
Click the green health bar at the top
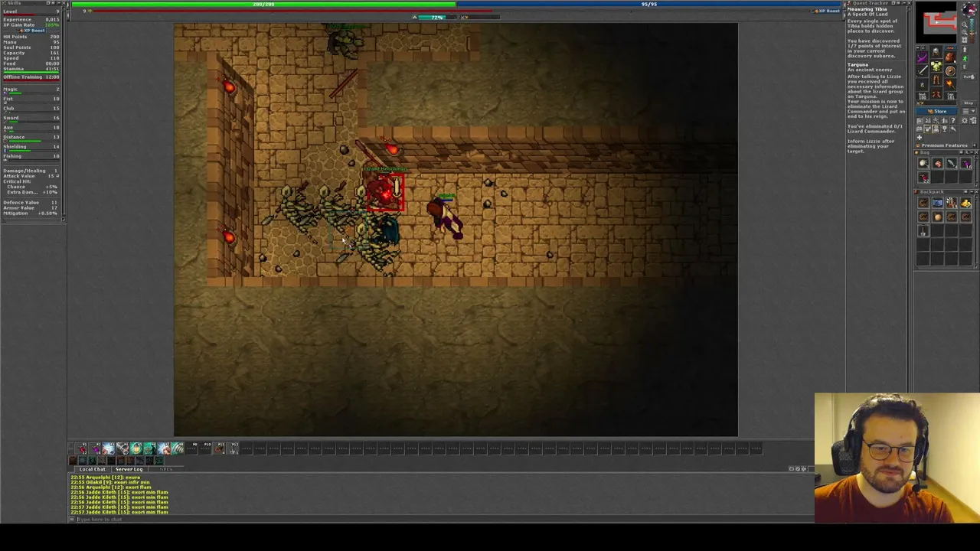pyautogui.click(x=264, y=4)
